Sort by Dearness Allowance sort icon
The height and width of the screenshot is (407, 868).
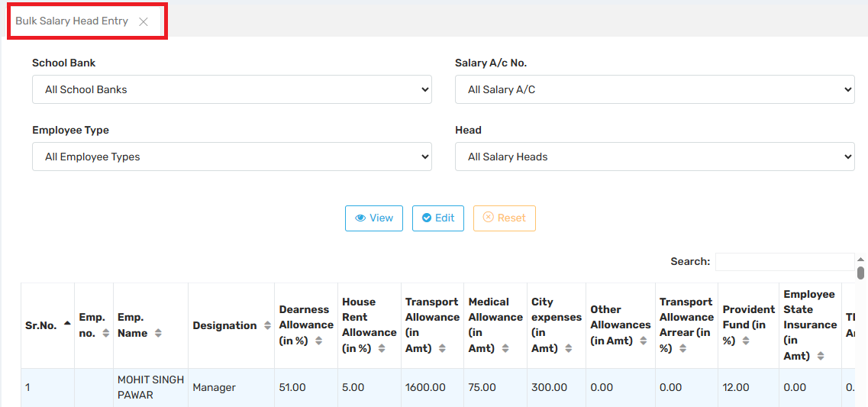pyautogui.click(x=319, y=341)
